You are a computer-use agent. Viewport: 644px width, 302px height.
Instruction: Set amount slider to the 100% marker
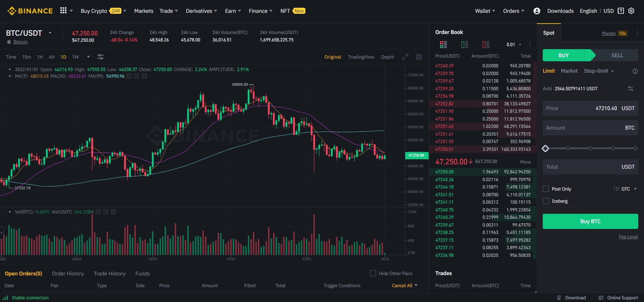tap(635, 148)
